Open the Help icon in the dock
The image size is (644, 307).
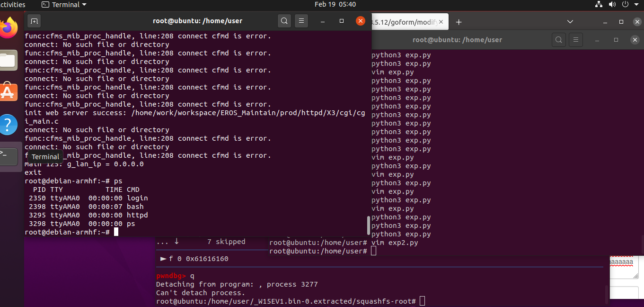pyautogui.click(x=9, y=125)
